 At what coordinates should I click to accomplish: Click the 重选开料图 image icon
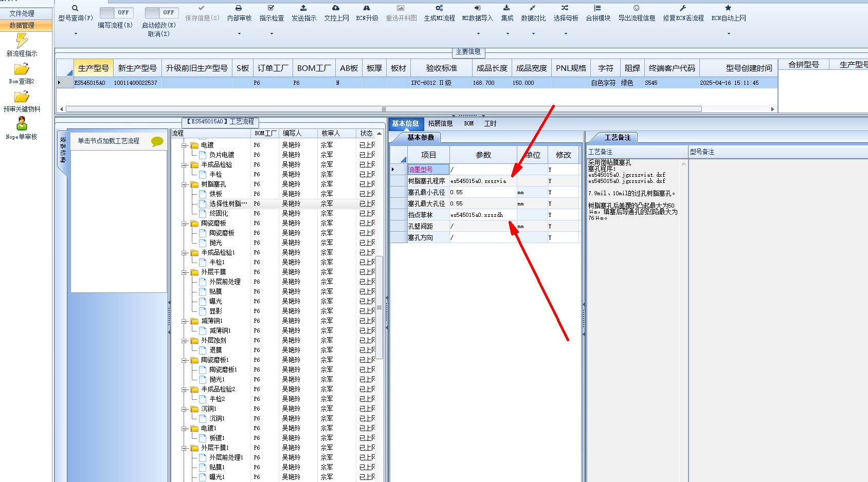(x=401, y=8)
